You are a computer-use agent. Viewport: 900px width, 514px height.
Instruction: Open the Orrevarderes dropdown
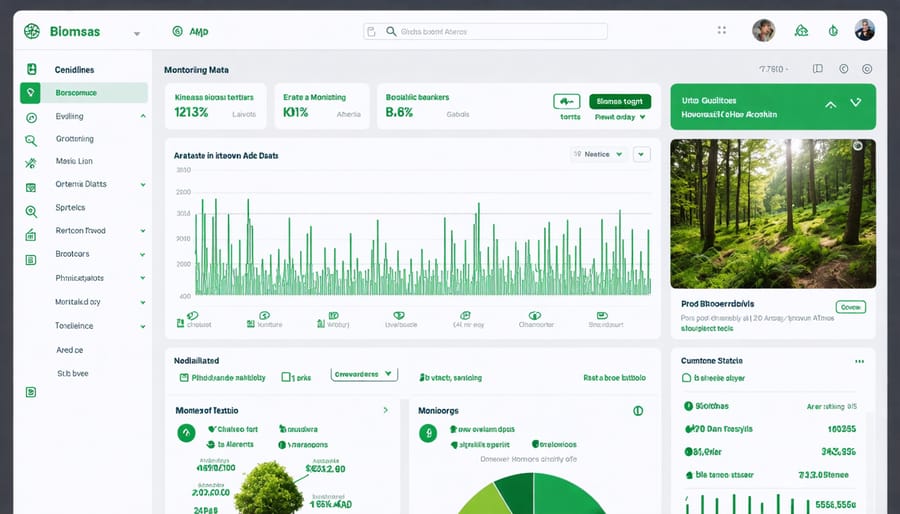364,375
